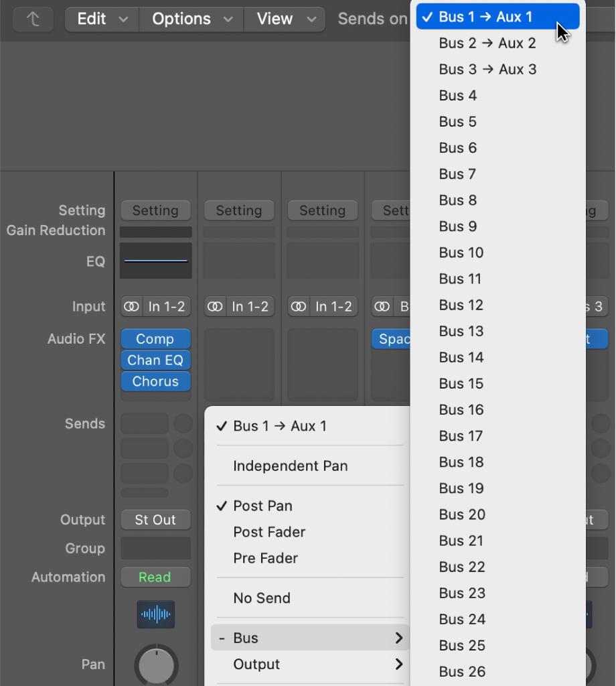Select Bus 9 from the bus list
The height and width of the screenshot is (686, 616).
(x=498, y=226)
